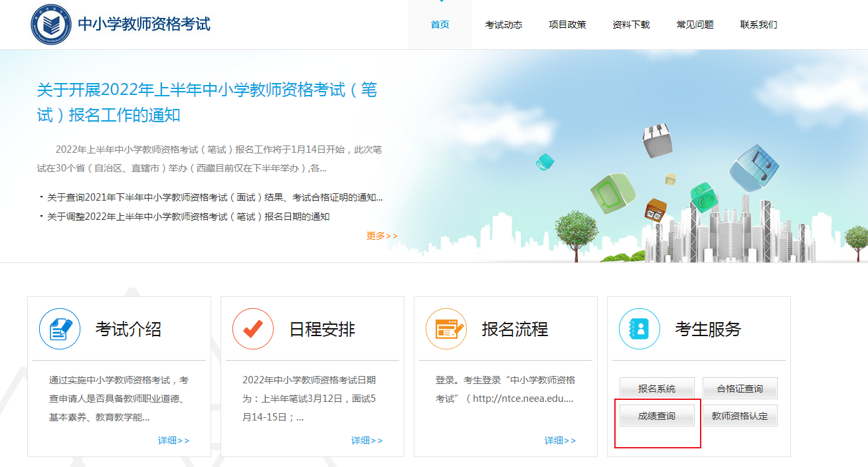This screenshot has height=467, width=868.
Task: Go to the 联系我们 page
Action: click(758, 25)
